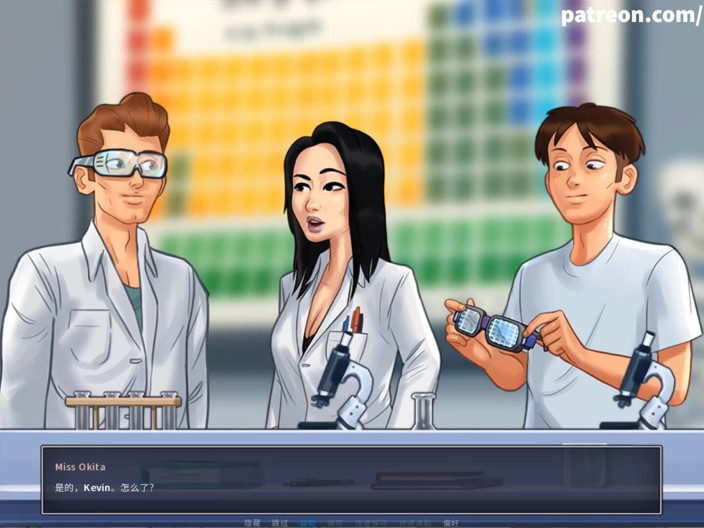
Task: Click the test tube rack on the desk
Action: [123, 410]
